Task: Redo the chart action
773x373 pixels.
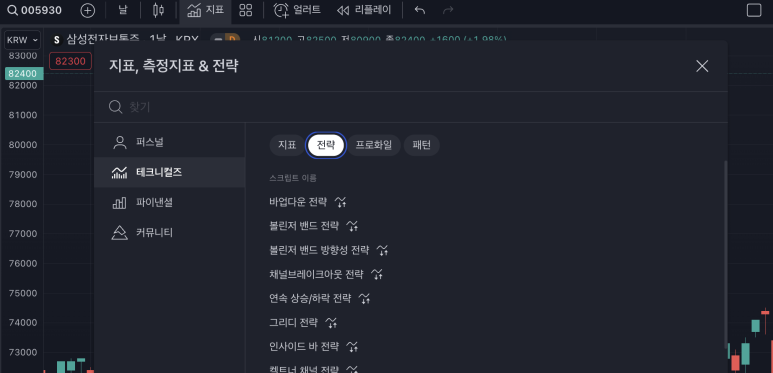Action: (448, 10)
